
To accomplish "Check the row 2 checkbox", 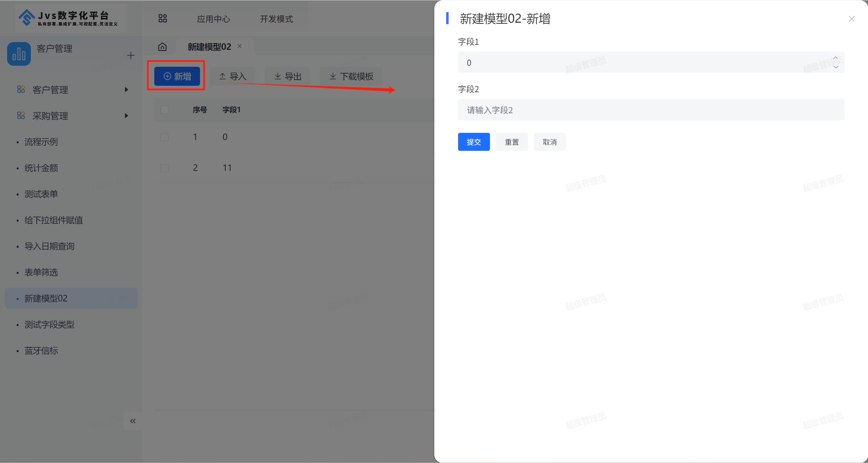I will pos(164,168).
